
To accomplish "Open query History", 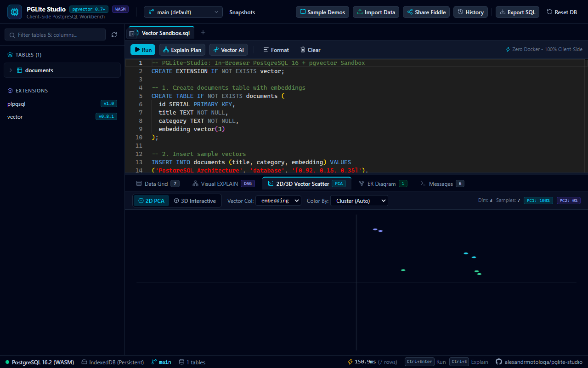I will (471, 12).
